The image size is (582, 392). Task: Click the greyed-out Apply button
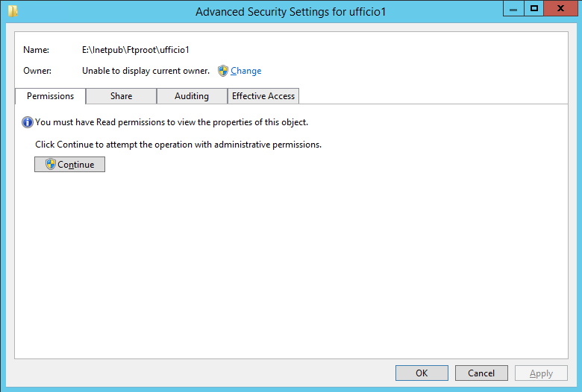(x=541, y=373)
